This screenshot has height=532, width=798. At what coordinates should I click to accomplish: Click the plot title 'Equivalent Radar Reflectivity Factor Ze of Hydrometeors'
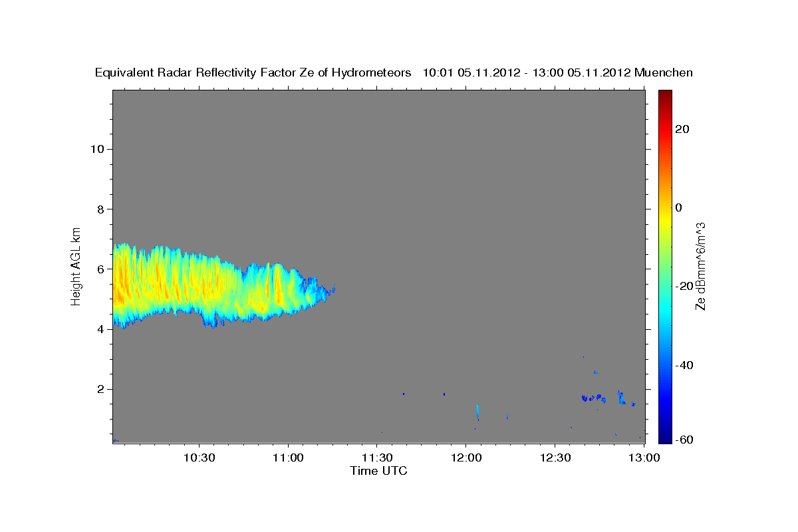(253, 72)
